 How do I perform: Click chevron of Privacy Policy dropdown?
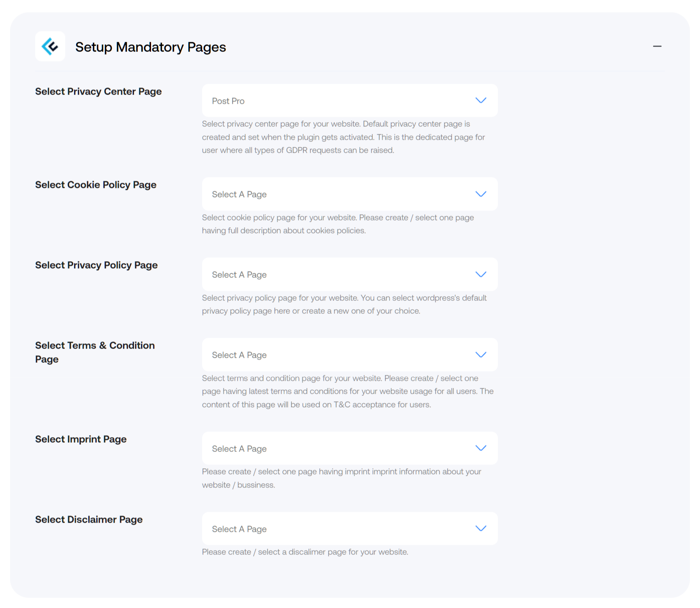pyautogui.click(x=481, y=274)
